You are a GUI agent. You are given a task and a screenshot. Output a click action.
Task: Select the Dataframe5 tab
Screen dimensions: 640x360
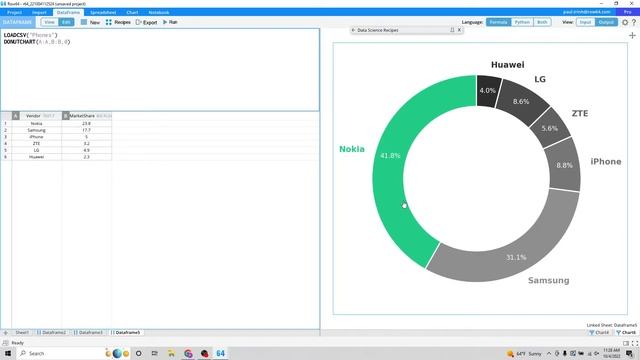point(125,333)
